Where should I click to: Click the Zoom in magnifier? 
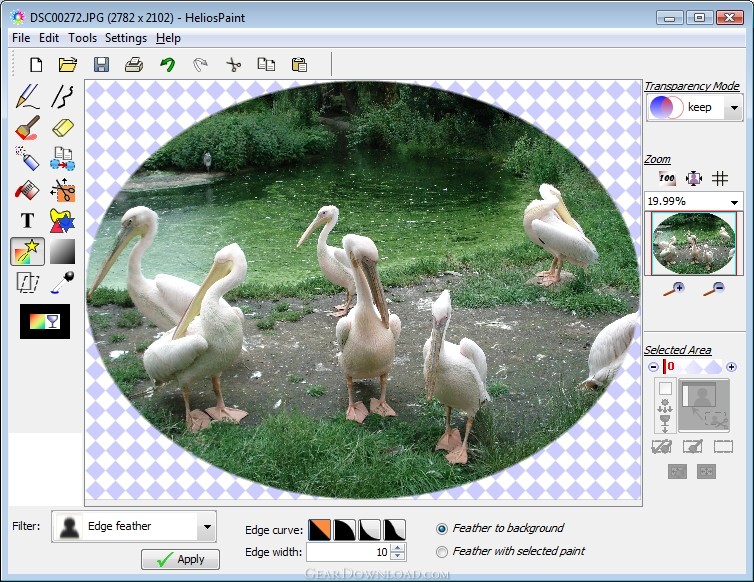pyautogui.click(x=674, y=289)
